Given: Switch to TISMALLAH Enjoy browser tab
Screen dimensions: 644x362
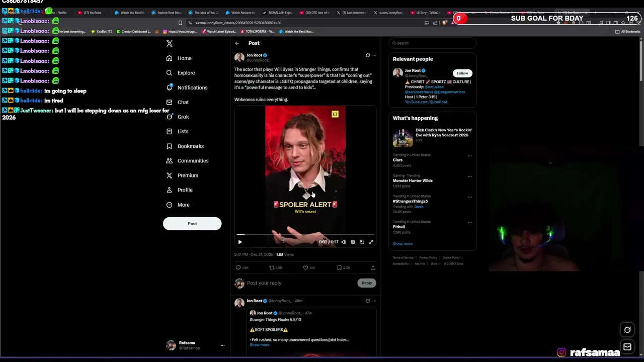Looking at the screenshot, I should (277, 13).
